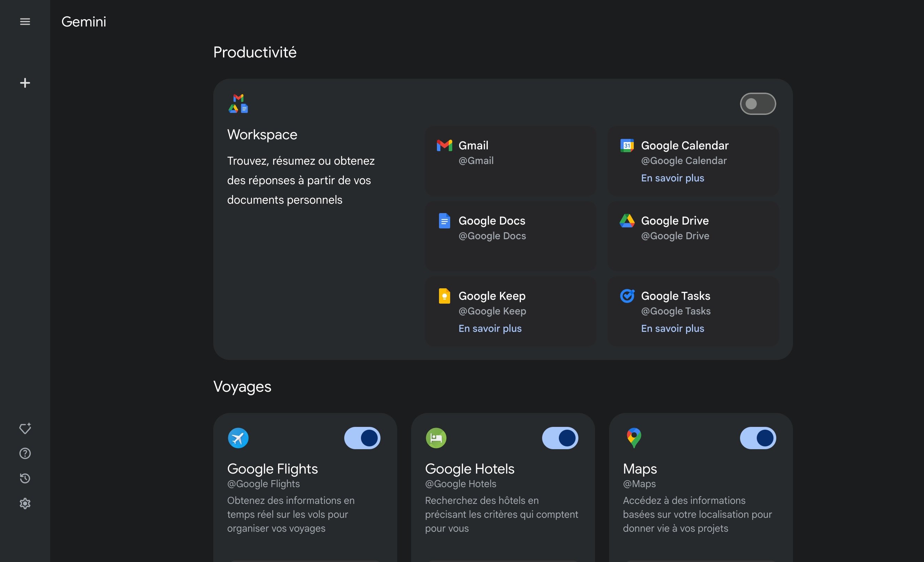Open the navigation hamburger menu
The image size is (924, 562).
click(25, 21)
